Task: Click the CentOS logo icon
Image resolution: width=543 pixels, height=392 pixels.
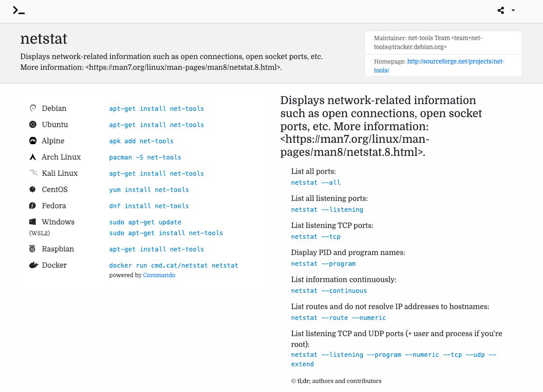Action: tap(32, 189)
